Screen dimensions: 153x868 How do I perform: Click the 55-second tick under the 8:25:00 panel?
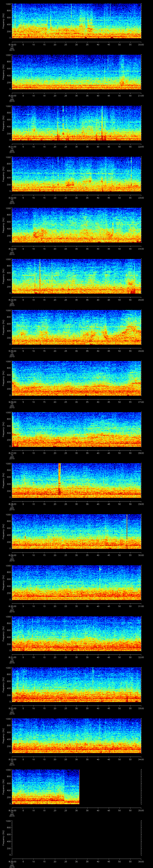click(x=130, y=351)
